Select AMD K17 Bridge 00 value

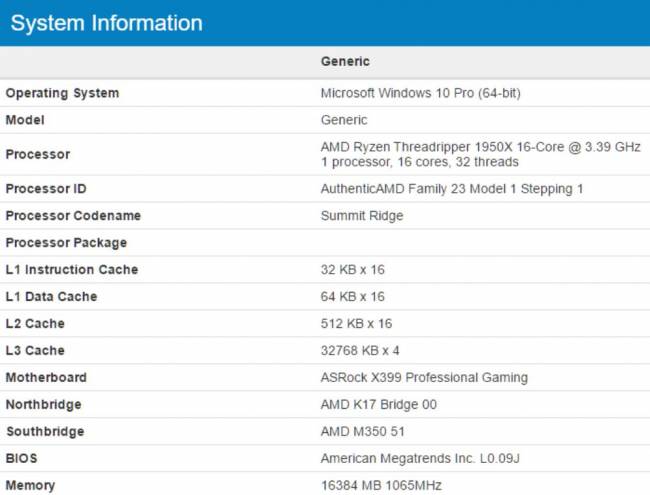pos(378,405)
